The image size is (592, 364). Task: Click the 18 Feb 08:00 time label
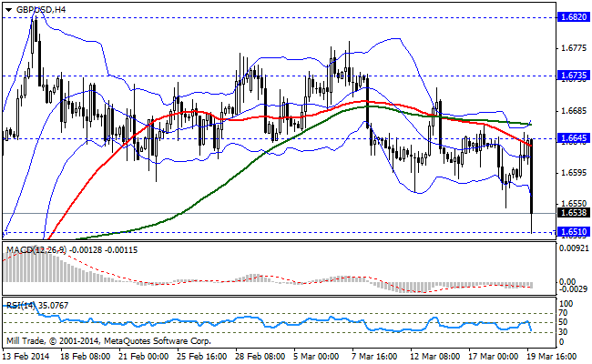[x=86, y=357]
